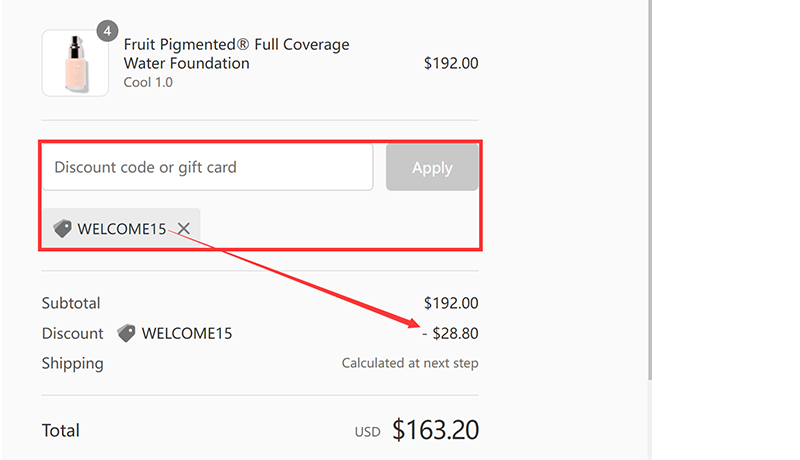Click the subtotal amount $192.00

click(451, 303)
